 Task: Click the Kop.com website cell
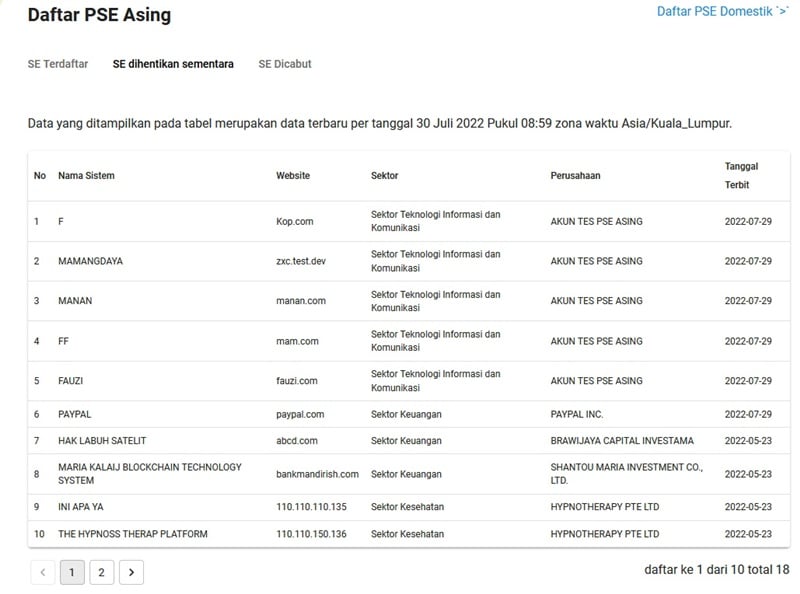294,221
